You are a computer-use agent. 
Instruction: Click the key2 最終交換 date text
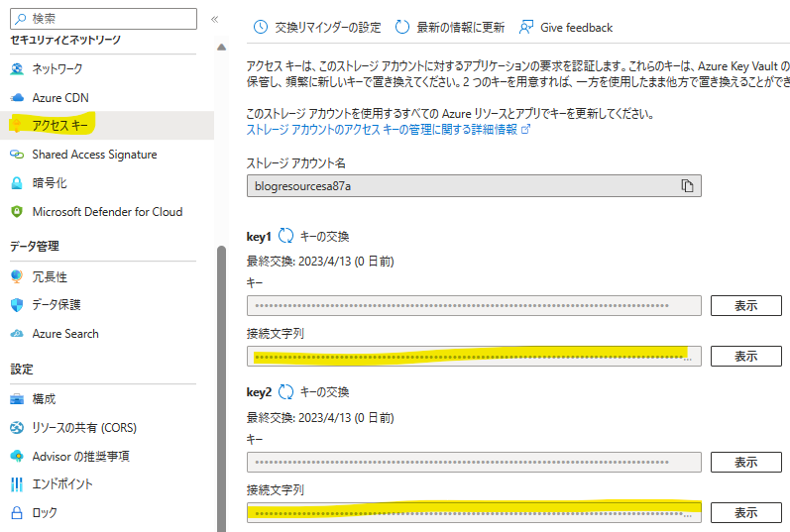tap(320, 418)
